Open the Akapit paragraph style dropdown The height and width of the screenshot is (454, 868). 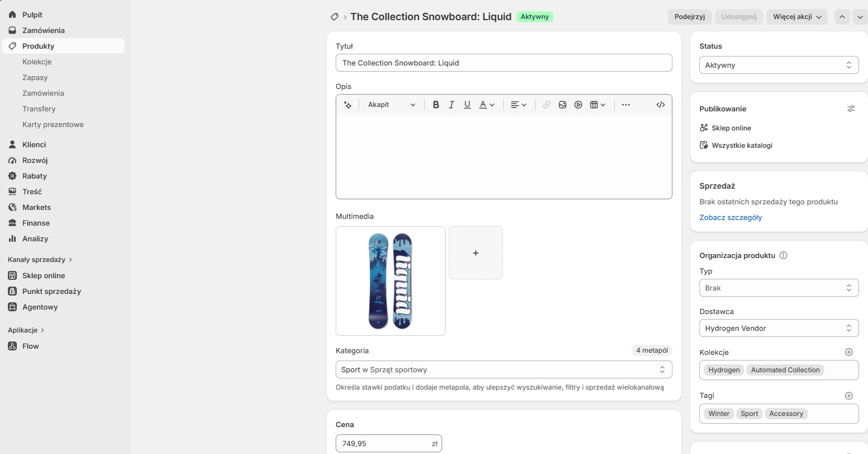click(392, 105)
